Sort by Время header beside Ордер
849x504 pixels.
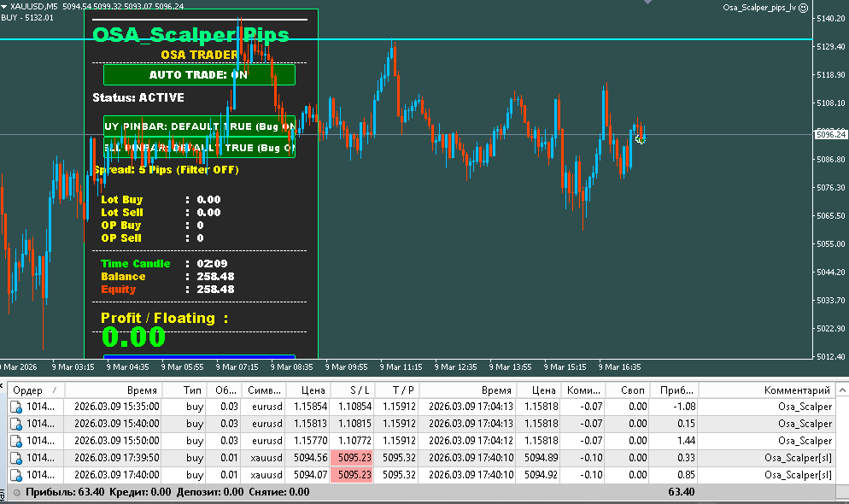pyautogui.click(x=113, y=390)
